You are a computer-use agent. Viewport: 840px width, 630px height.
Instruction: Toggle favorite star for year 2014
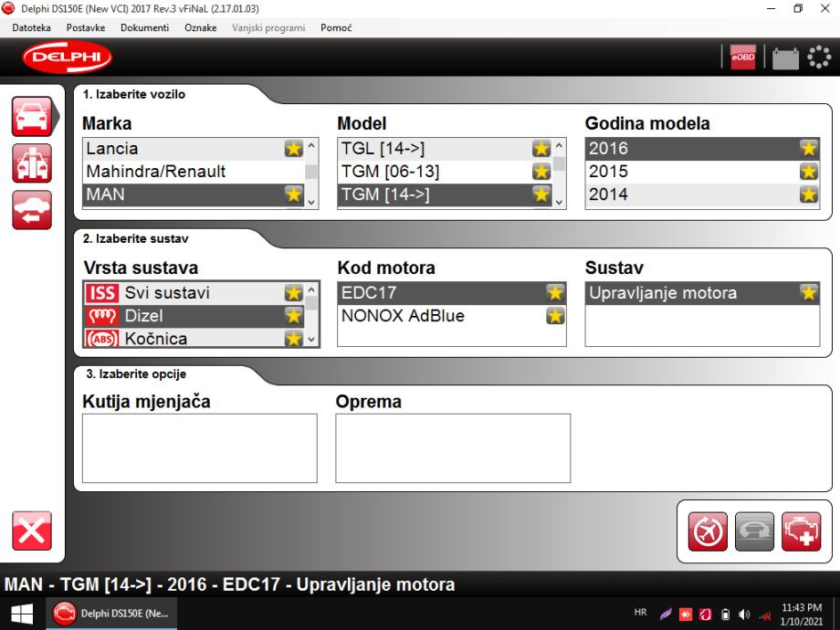[x=808, y=194]
